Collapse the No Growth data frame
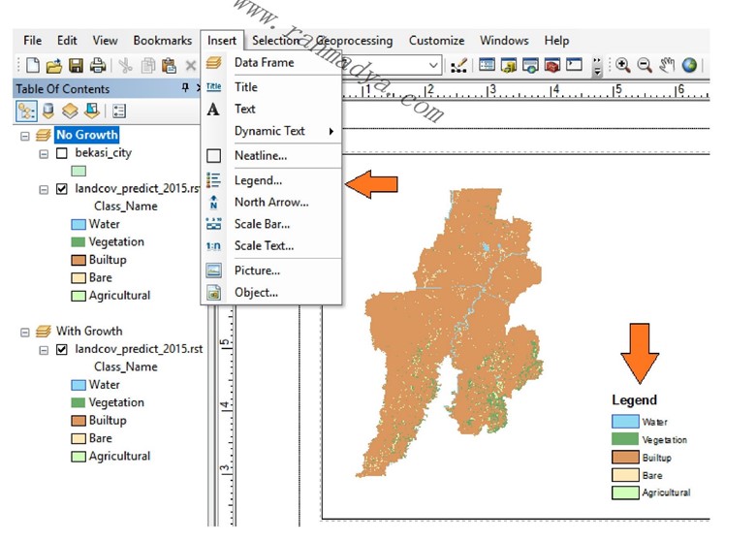Viewport: 756px width, 541px height. point(25,136)
